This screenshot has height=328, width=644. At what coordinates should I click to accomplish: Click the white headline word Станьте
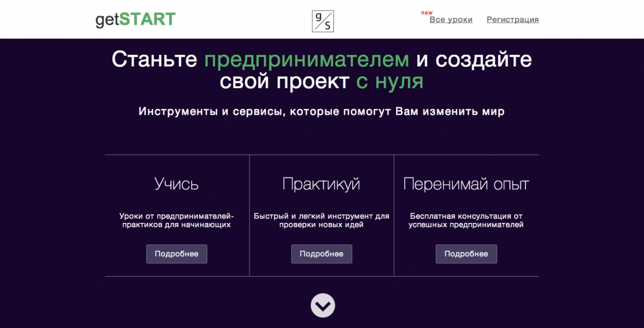coord(155,59)
